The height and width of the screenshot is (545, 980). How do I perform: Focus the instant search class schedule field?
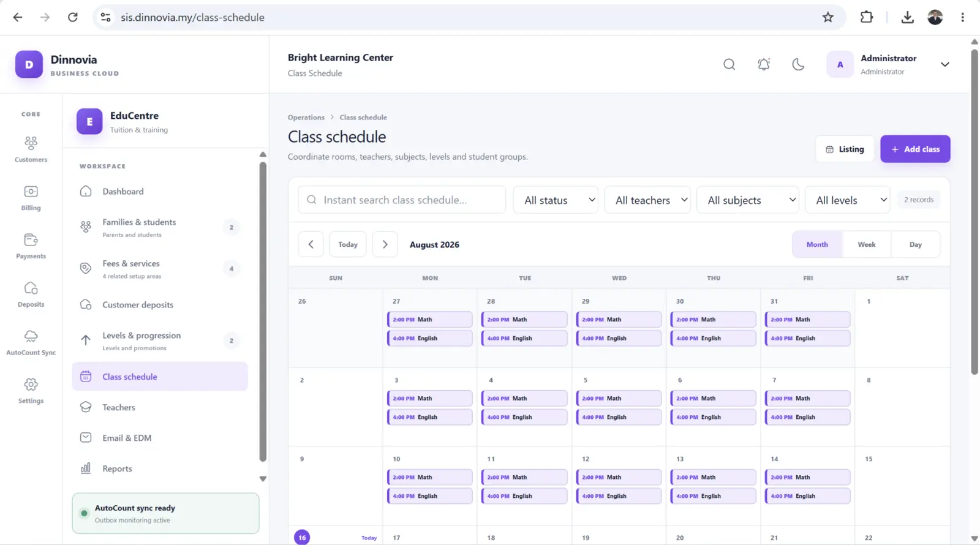pyautogui.click(x=402, y=200)
